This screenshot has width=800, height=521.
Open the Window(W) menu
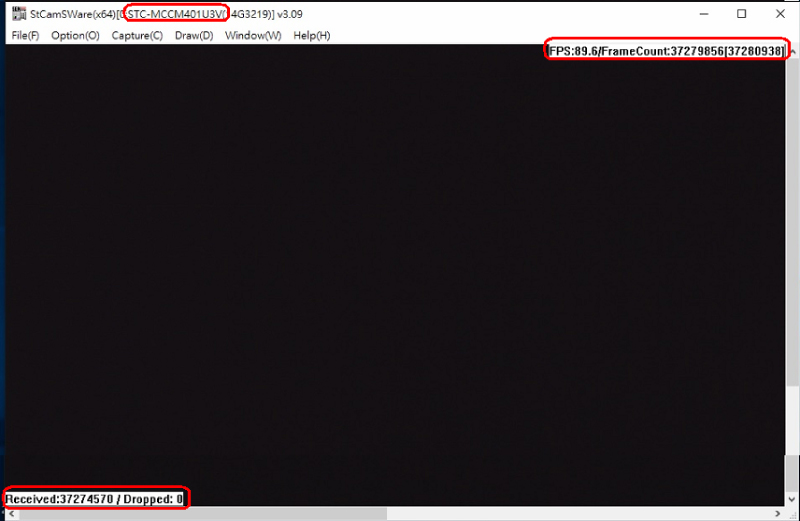pos(253,36)
